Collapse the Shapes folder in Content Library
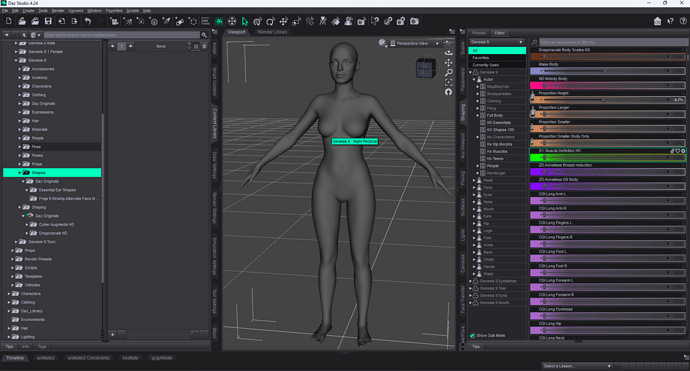The width and height of the screenshot is (690, 371). (19, 173)
